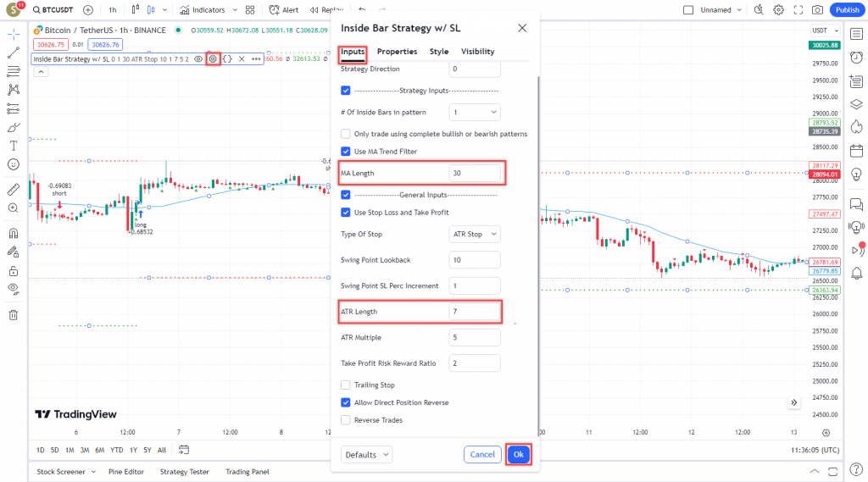
Task: Open the watchlist panel icon
Action: (856, 35)
